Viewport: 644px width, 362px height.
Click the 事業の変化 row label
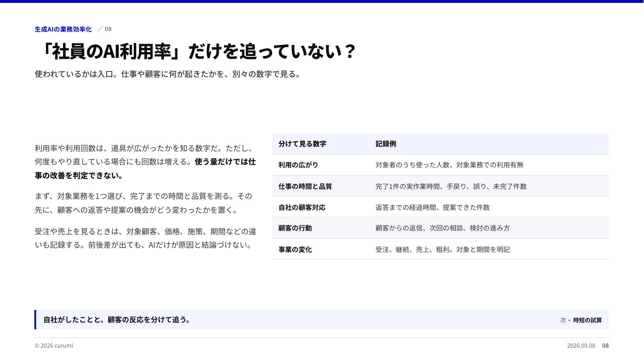point(295,250)
